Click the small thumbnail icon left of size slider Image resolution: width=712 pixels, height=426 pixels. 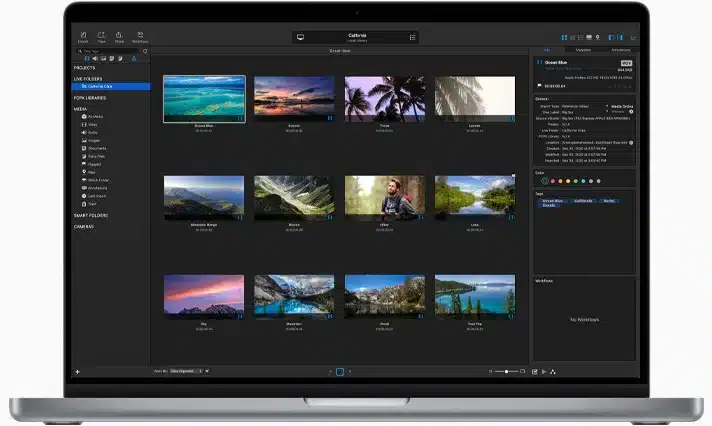490,372
